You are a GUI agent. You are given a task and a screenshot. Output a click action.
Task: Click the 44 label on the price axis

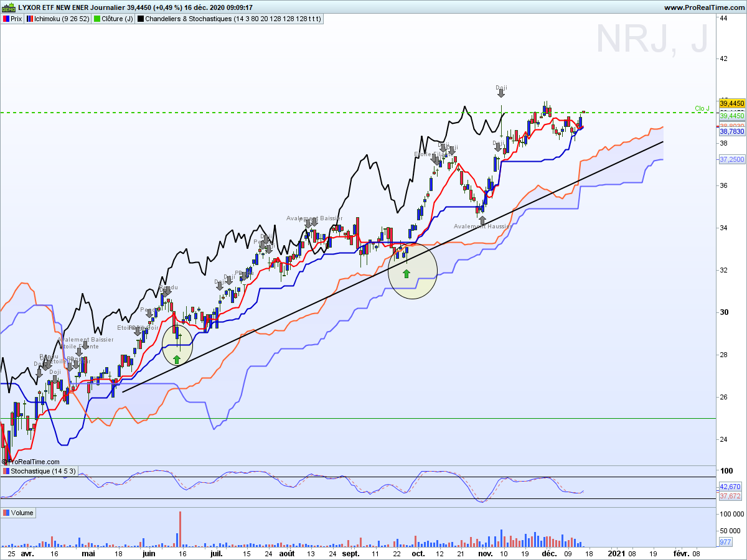(x=724, y=19)
